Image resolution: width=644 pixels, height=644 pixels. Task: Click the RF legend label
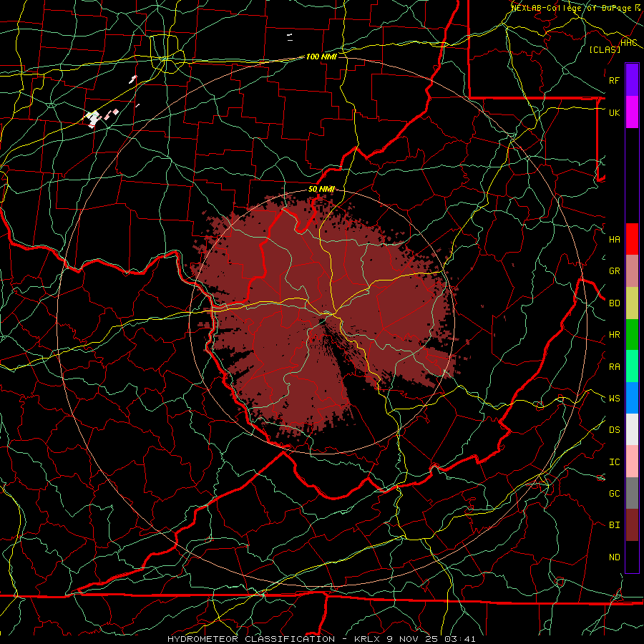pos(614,80)
